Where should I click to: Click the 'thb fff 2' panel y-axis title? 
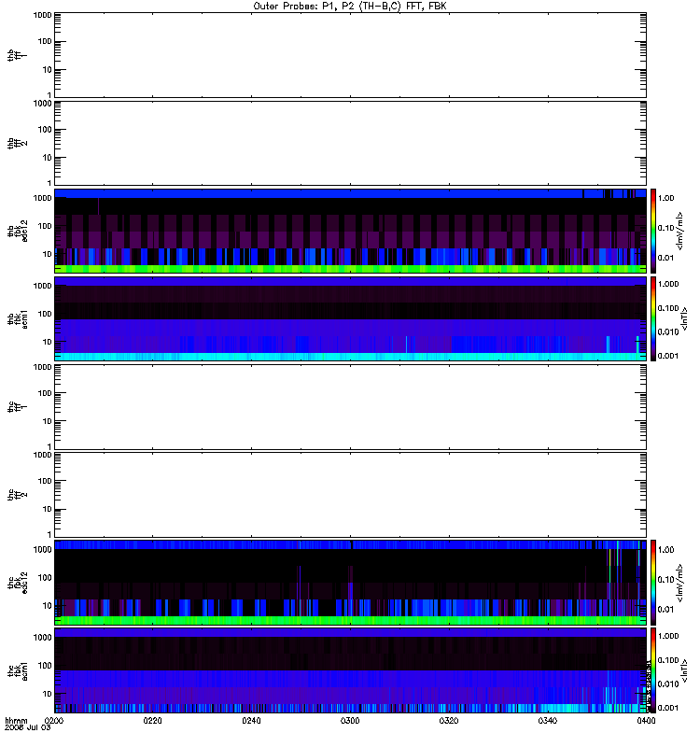(17, 143)
